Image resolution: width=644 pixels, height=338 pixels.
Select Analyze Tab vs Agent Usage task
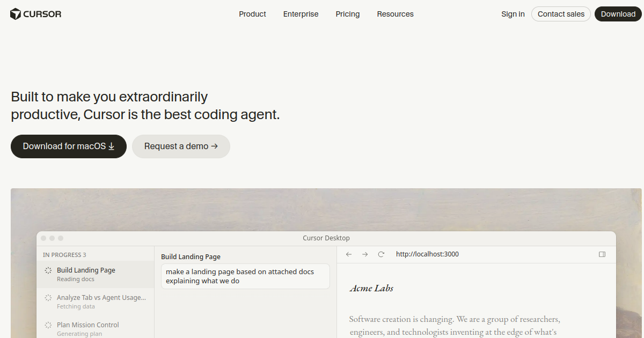[96, 302]
